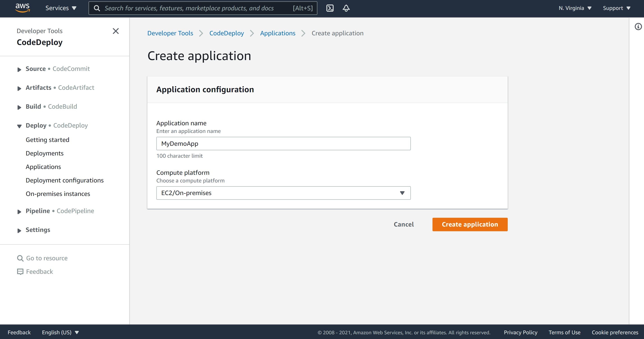Click the '100 character limit' hint text
This screenshot has width=644, height=339.
pyautogui.click(x=179, y=156)
